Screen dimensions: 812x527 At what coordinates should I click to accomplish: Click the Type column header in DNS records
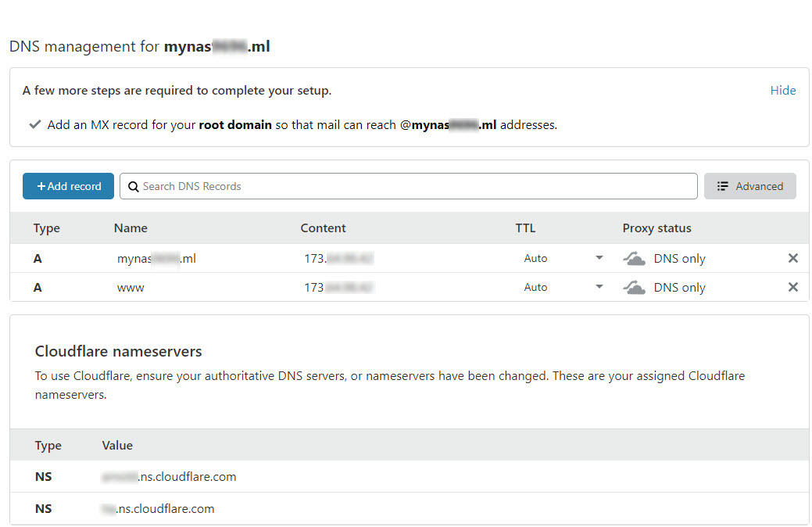click(x=47, y=228)
